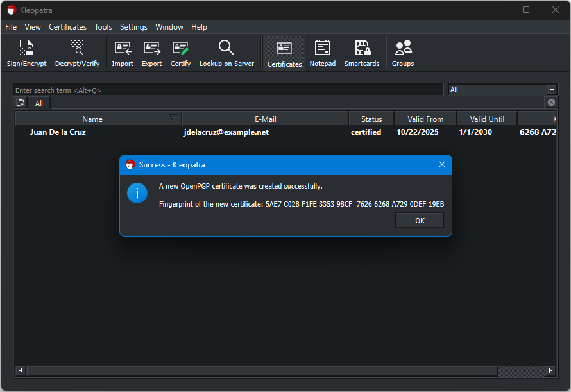
Task: Click the Certify toolbar icon
Action: click(180, 53)
